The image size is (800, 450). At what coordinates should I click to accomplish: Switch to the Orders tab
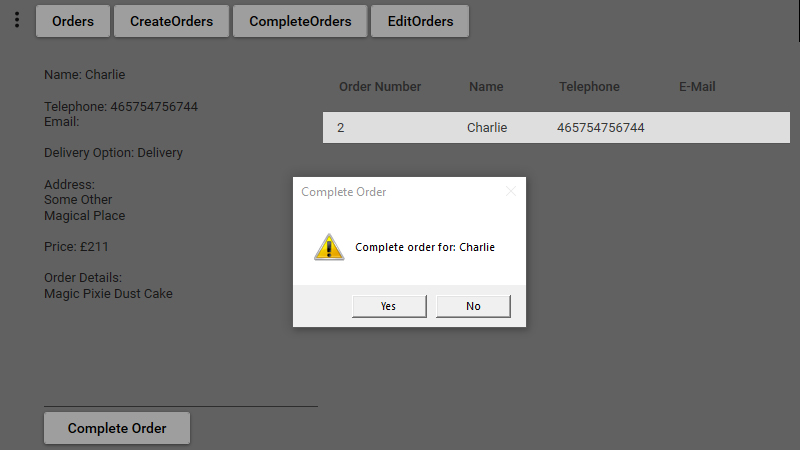pyautogui.click(x=73, y=21)
